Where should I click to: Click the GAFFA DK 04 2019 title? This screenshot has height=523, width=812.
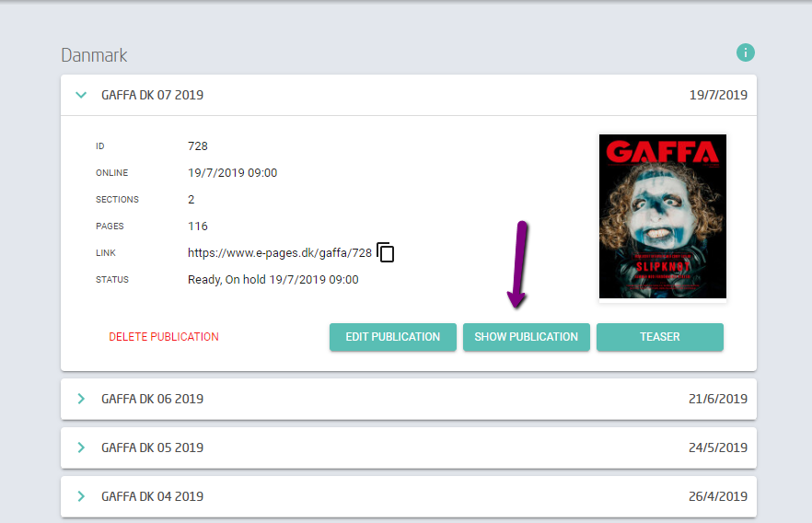(152, 496)
